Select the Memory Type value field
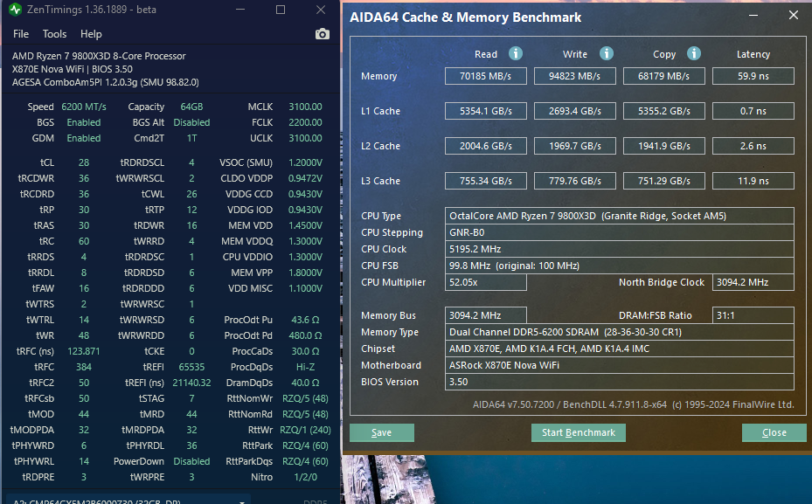Image resolution: width=812 pixels, height=504 pixels. point(619,332)
